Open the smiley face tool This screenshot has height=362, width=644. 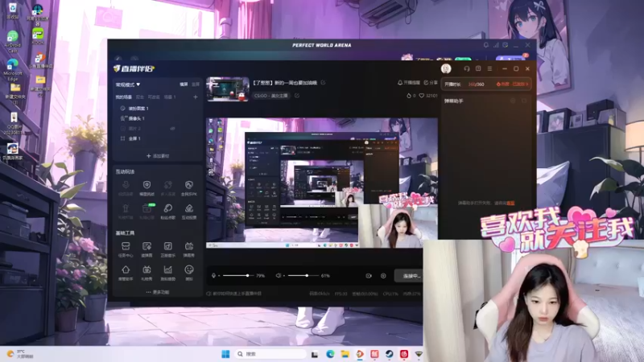click(x=189, y=273)
